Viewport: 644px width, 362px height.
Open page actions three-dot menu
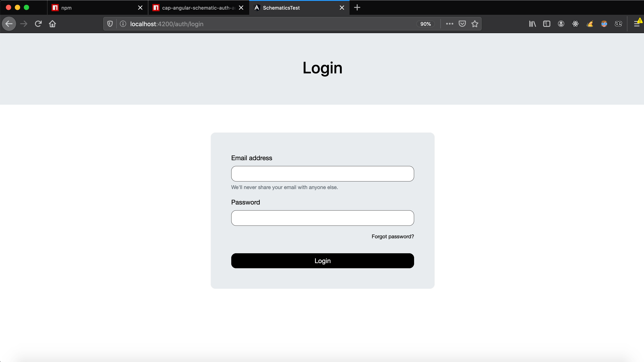click(x=449, y=24)
